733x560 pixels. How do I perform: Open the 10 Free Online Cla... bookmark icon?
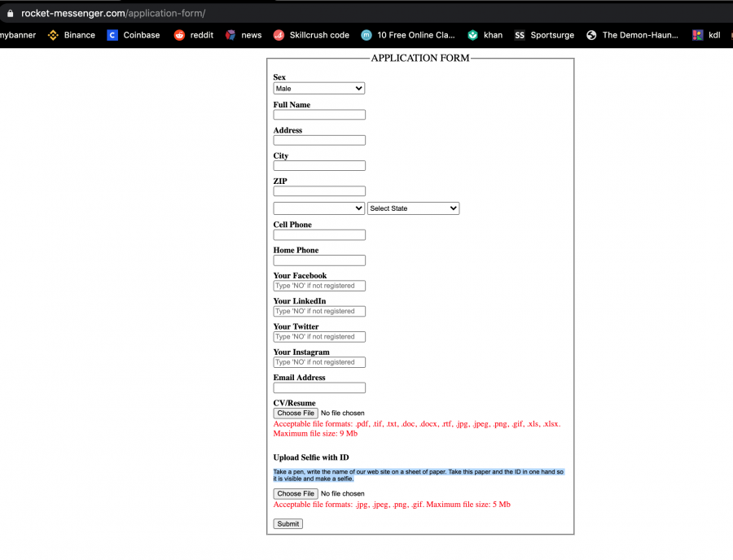366,35
